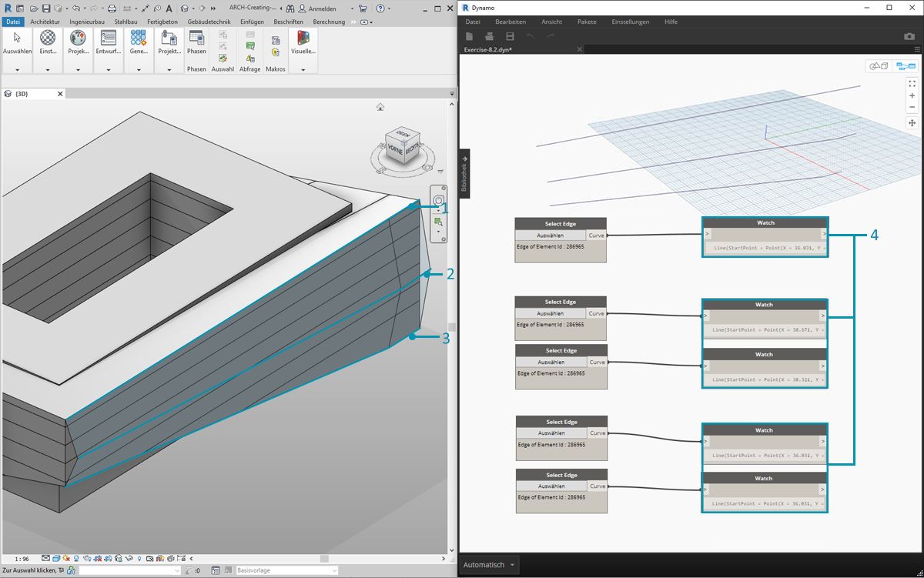Switch to Architektur ribbon tab

(45, 22)
